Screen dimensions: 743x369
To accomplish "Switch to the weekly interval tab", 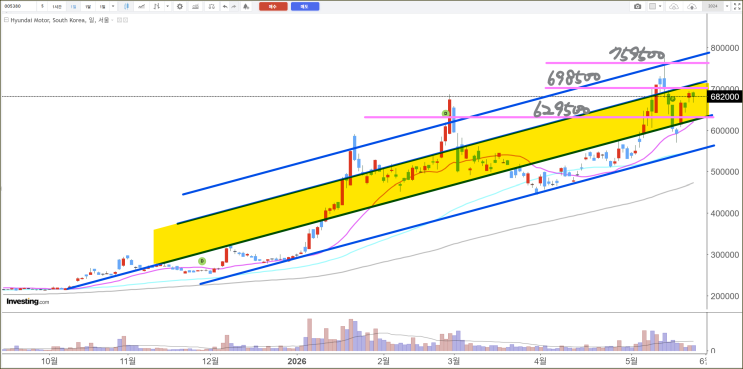I will 87,6.
